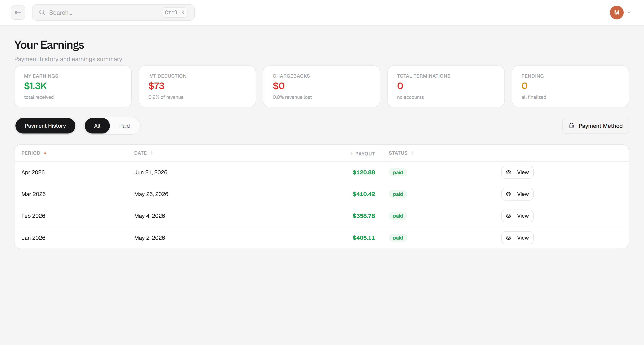The image size is (644, 345).
Task: Click the eye icon for Jan 2026
Action: coord(509,238)
